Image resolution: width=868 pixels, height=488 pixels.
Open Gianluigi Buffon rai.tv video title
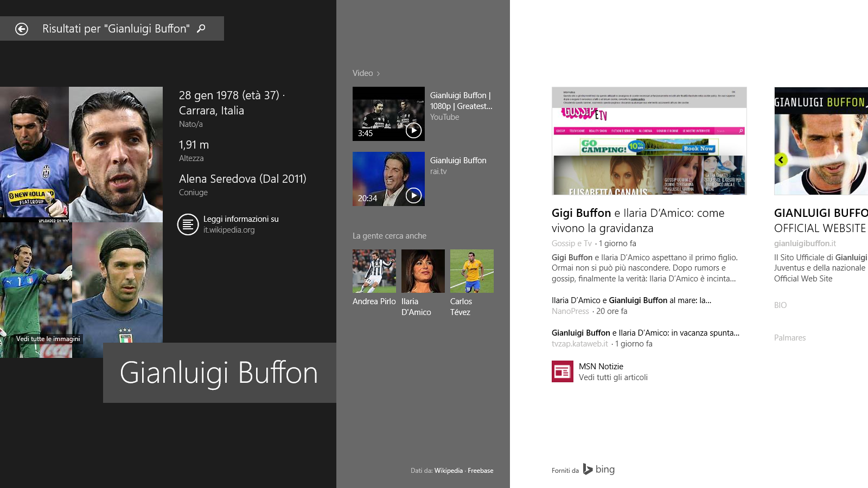tap(458, 160)
